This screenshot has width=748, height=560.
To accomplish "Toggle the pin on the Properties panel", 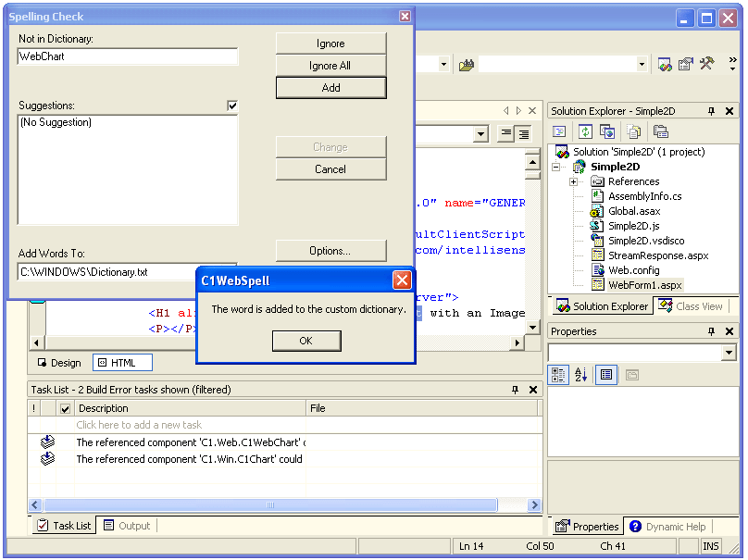I will (711, 331).
